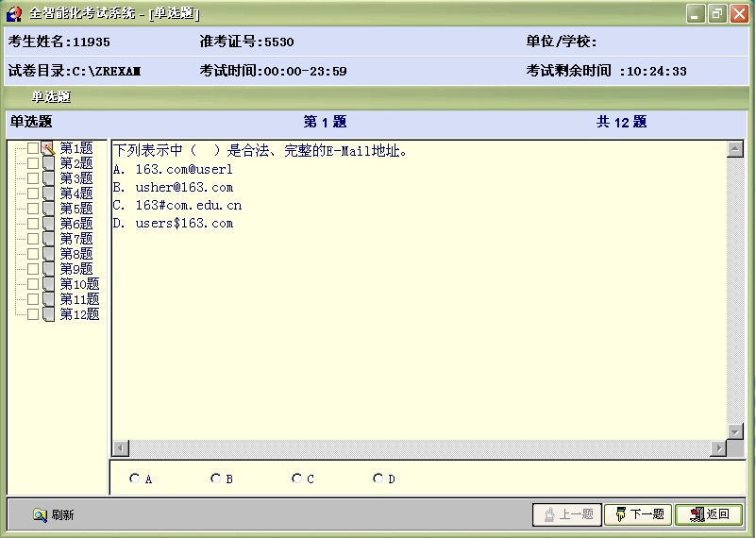
Task: Open question 第4题 in the tree
Action: tap(76, 193)
